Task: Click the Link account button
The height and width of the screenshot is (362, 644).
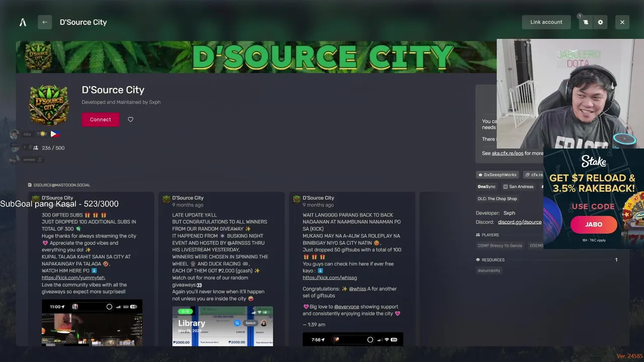Action: pyautogui.click(x=546, y=22)
